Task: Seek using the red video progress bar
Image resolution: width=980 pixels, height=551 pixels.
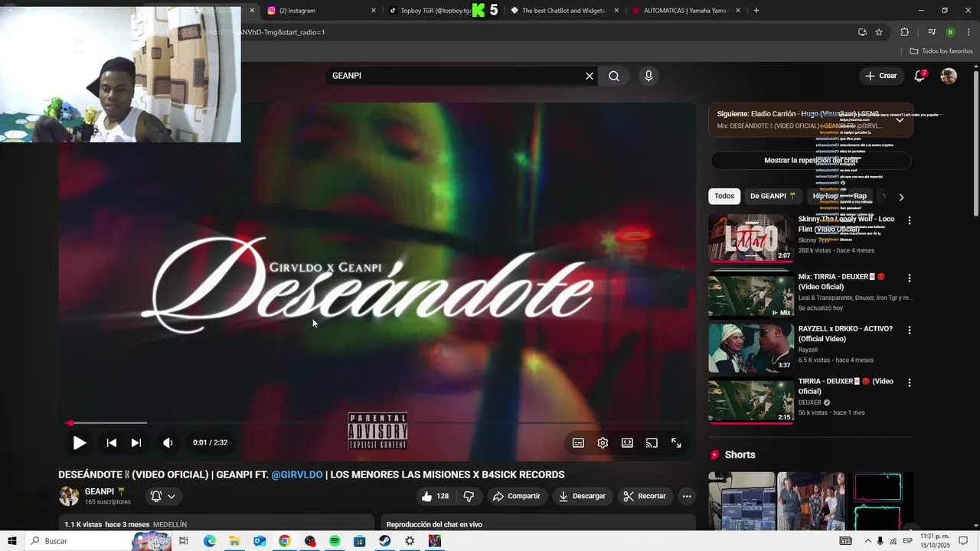Action: click(x=378, y=422)
